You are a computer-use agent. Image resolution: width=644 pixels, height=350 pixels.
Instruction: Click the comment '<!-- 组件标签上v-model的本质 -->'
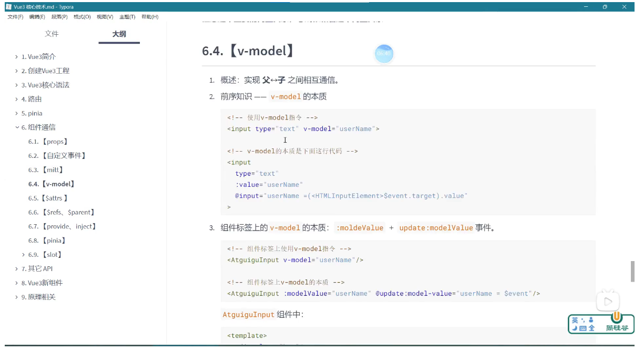(x=285, y=283)
